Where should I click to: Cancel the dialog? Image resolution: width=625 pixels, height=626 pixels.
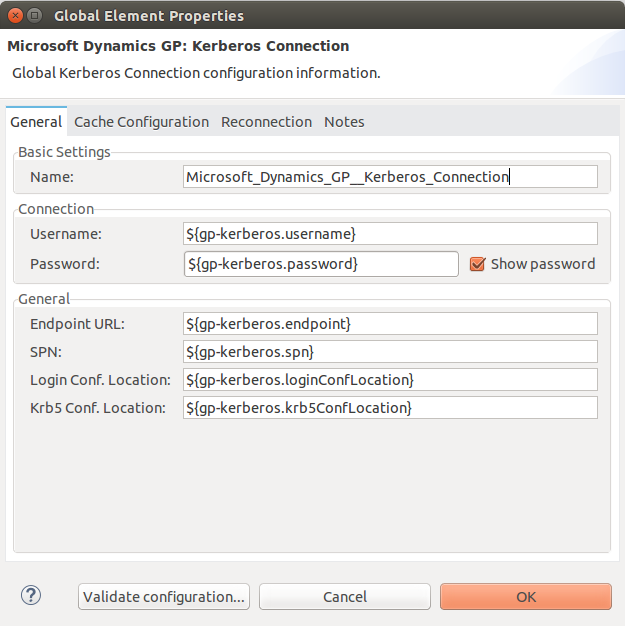click(345, 597)
